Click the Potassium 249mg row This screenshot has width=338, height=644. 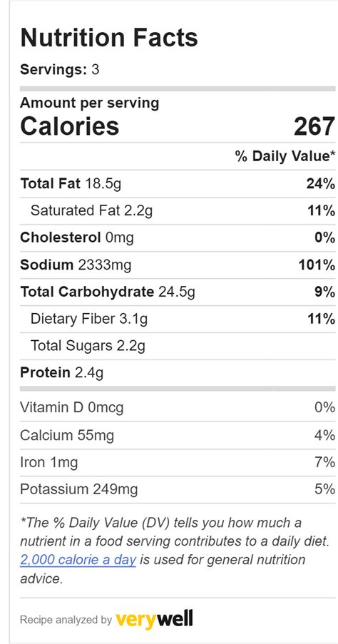coord(178,489)
